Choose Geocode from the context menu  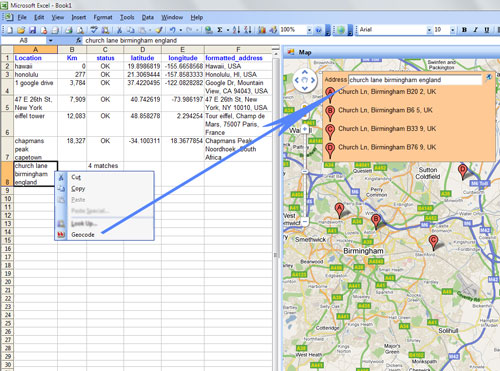[x=83, y=235]
